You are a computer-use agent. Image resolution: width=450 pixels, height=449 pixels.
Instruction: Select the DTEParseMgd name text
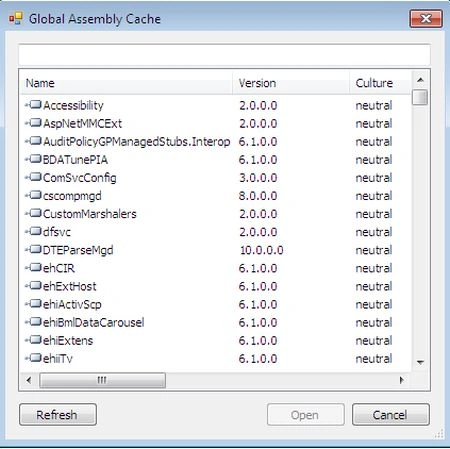coord(78,250)
